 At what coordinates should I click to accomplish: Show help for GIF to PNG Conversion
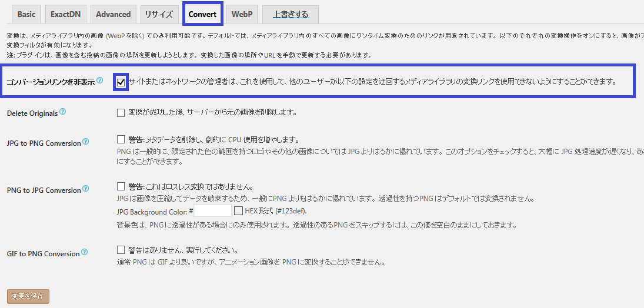click(84, 252)
